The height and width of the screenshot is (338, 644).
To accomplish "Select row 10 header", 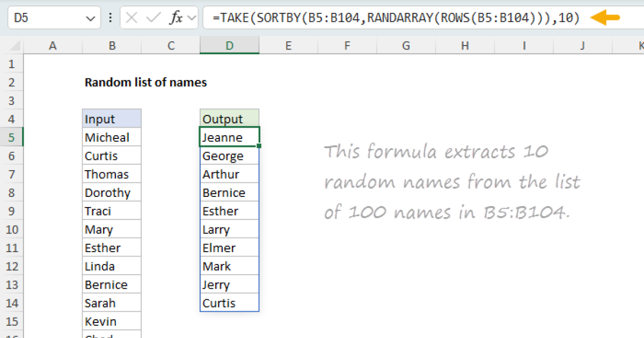I will pyautogui.click(x=12, y=230).
